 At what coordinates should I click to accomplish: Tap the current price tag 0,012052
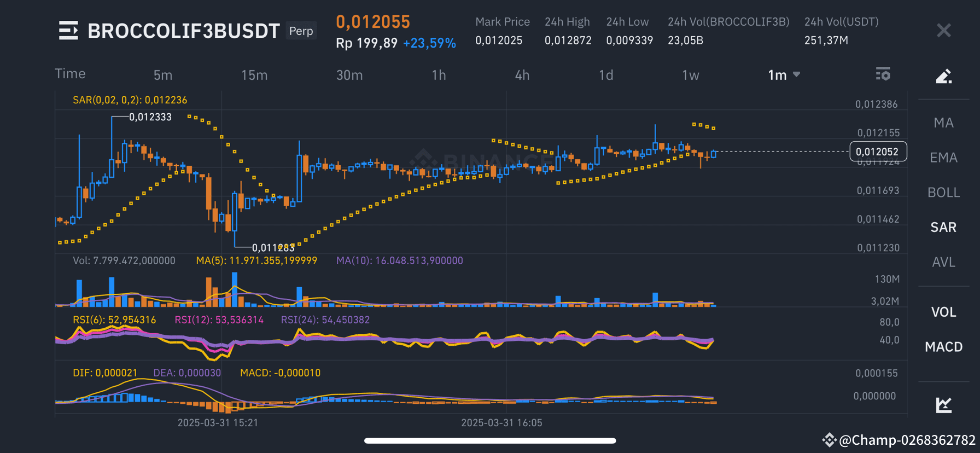pyautogui.click(x=878, y=152)
